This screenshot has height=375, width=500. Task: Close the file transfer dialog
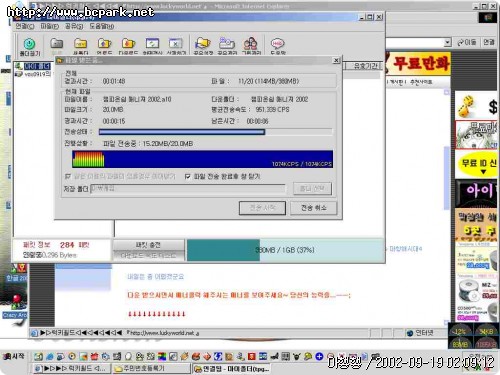(x=336, y=60)
